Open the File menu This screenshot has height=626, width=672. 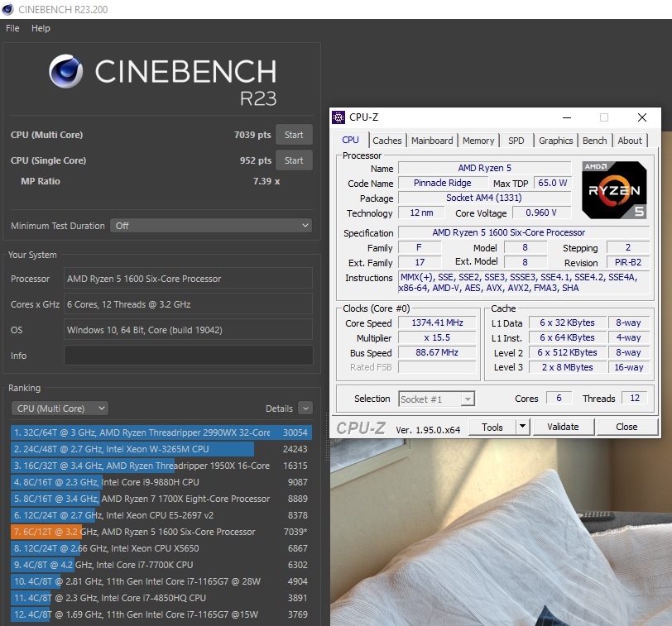12,28
